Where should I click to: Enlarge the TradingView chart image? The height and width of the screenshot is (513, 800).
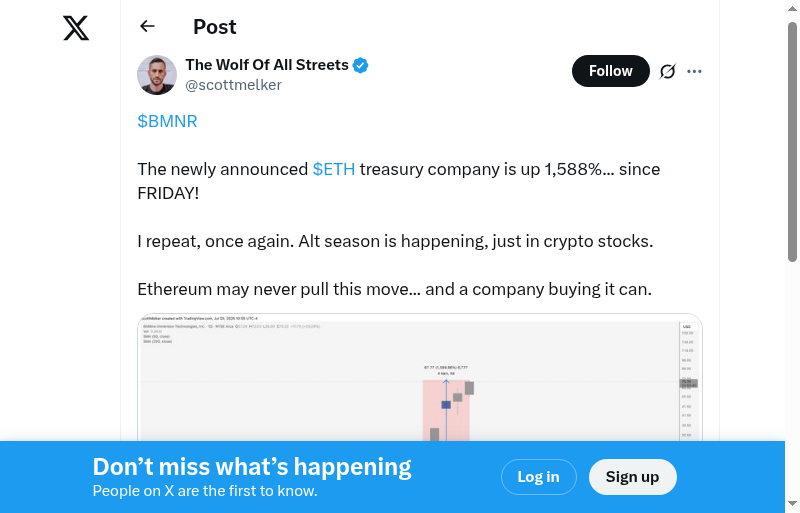pos(420,378)
